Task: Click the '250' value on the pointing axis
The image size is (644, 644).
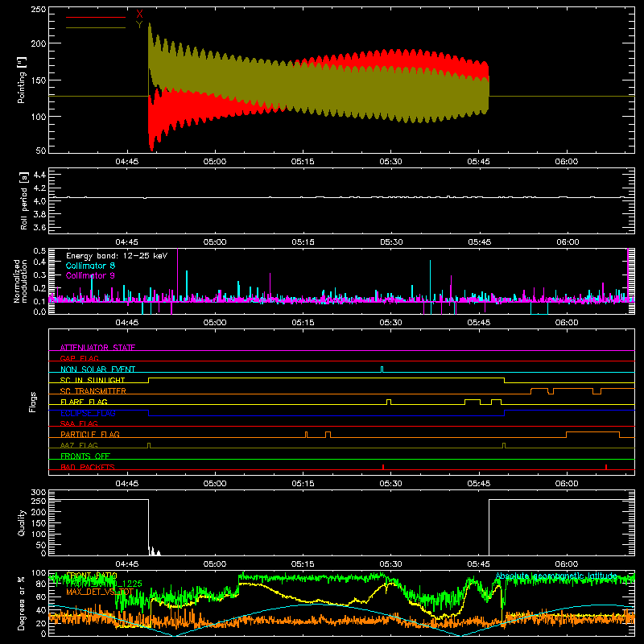Action: [38, 10]
